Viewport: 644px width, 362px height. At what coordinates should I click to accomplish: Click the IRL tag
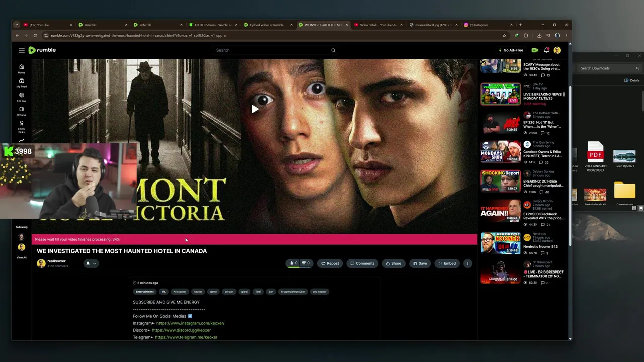click(164, 292)
